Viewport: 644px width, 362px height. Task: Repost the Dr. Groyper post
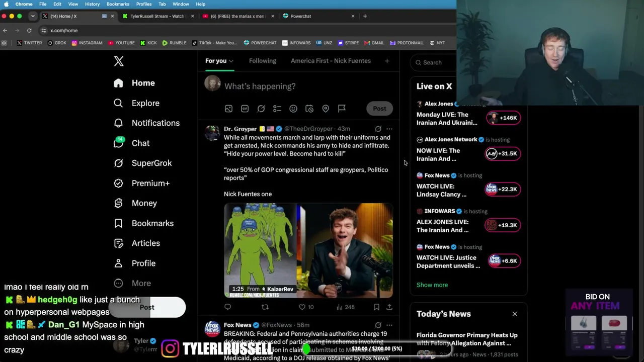tap(265, 307)
